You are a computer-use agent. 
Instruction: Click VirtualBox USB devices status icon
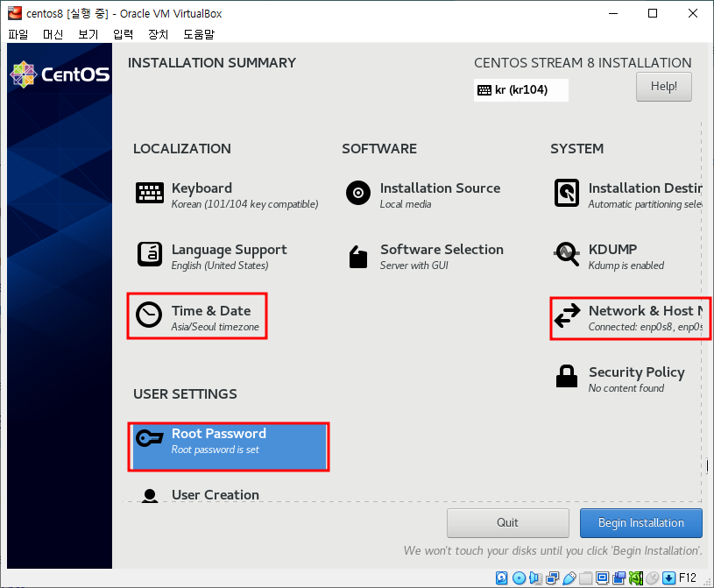click(569, 578)
